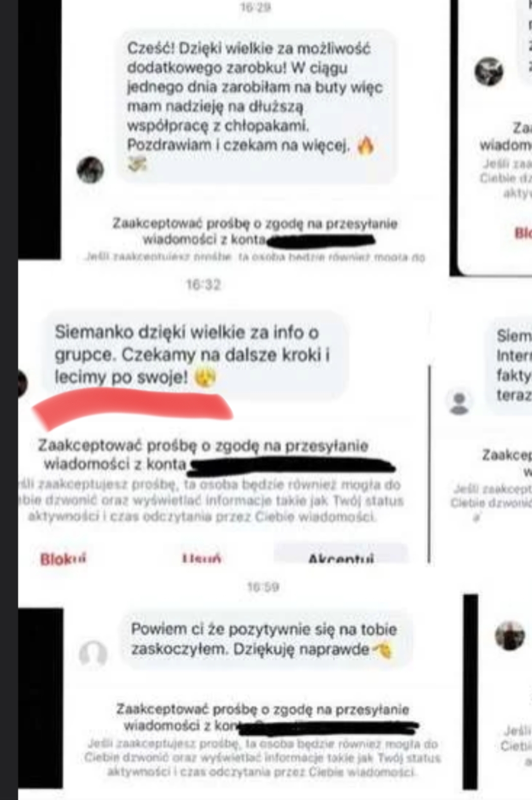The width and height of the screenshot is (532, 800).
Task: Click the red 'Usuń' button
Action: (201, 559)
